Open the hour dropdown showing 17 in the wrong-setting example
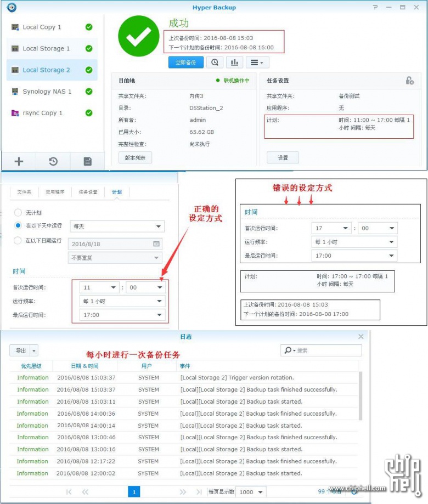This screenshot has height=504, width=428. click(331, 228)
